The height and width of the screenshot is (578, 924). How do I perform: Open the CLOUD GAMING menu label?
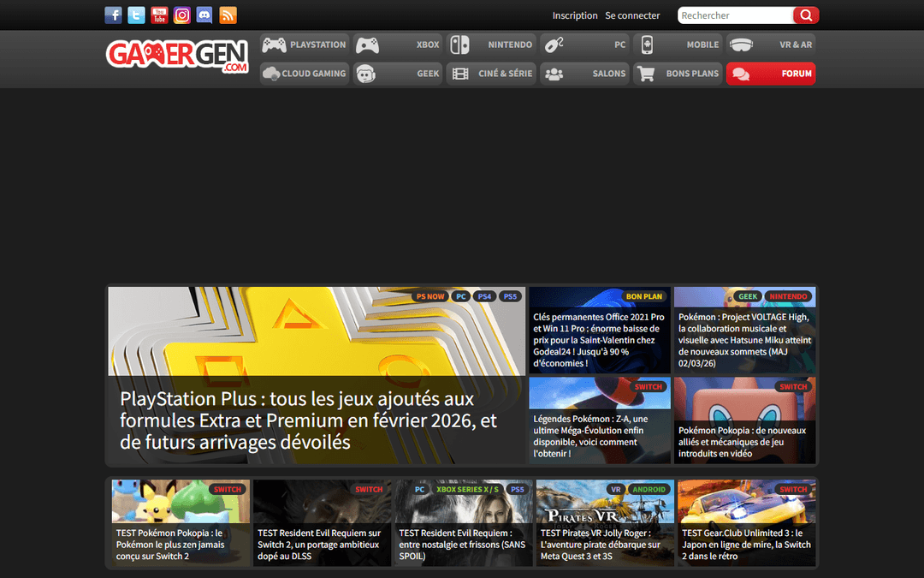pos(313,74)
